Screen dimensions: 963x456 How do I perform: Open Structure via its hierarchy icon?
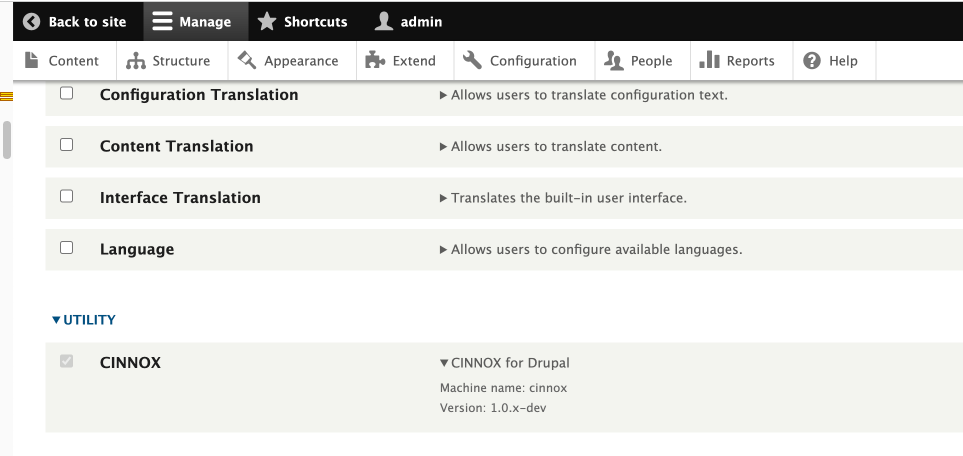tap(136, 61)
